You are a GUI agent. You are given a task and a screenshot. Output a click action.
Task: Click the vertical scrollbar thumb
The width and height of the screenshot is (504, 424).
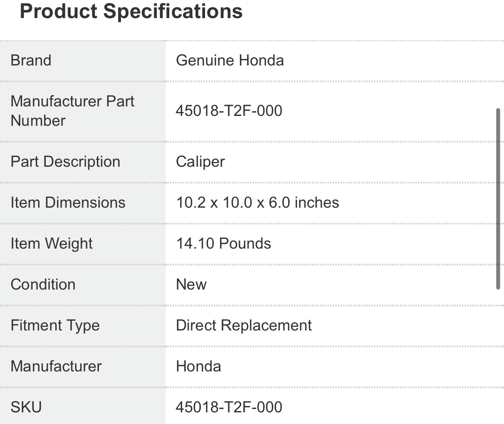[498, 199]
